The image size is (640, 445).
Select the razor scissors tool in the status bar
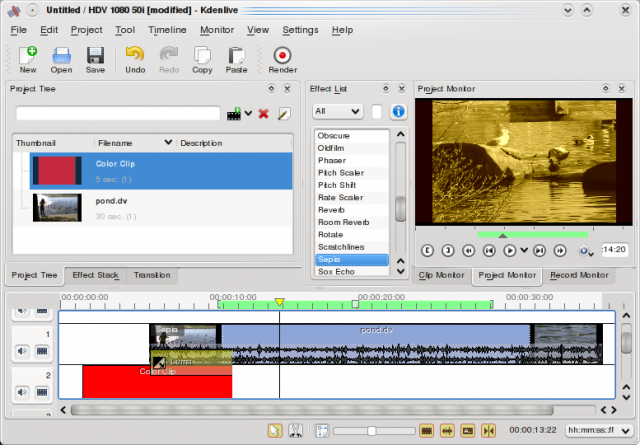pos(296,430)
